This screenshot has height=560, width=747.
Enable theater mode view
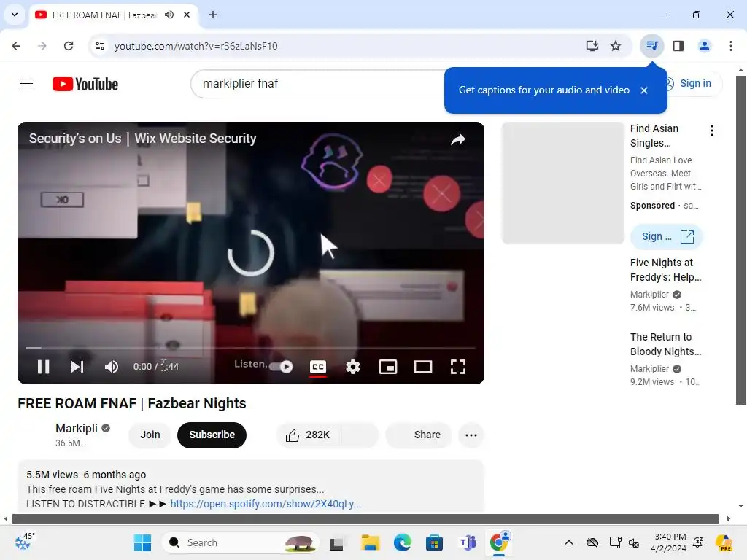[423, 367]
